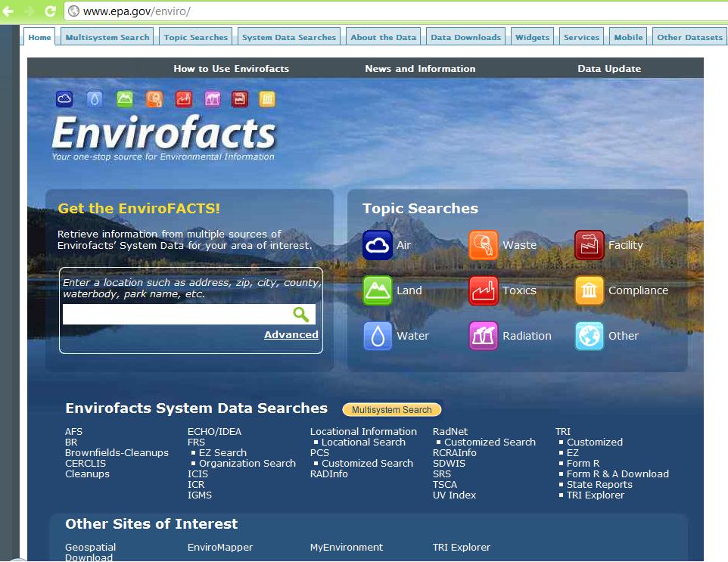
Task: Click the small dark-red facility icon above logo
Action: (x=240, y=99)
